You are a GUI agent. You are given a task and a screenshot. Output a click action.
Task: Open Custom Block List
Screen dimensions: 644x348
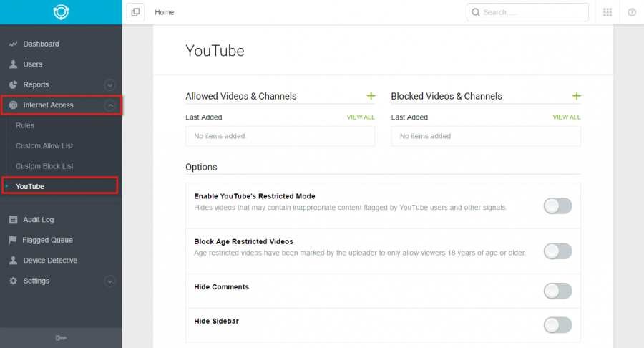point(44,166)
